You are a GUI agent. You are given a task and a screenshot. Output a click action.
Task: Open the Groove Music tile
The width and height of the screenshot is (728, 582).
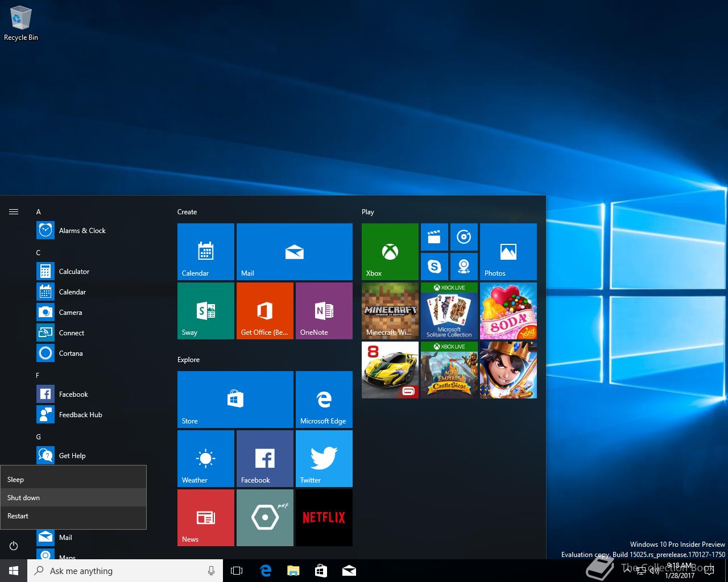point(464,237)
